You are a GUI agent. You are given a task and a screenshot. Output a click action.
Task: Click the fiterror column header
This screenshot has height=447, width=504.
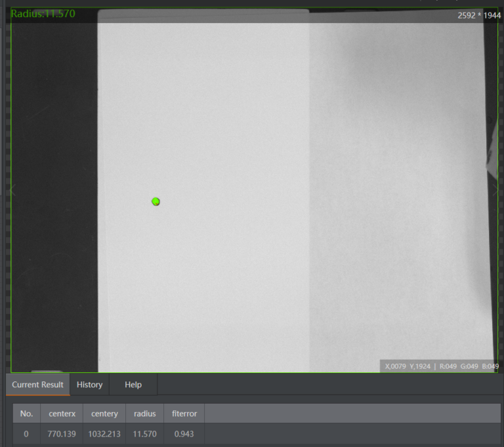(184, 414)
